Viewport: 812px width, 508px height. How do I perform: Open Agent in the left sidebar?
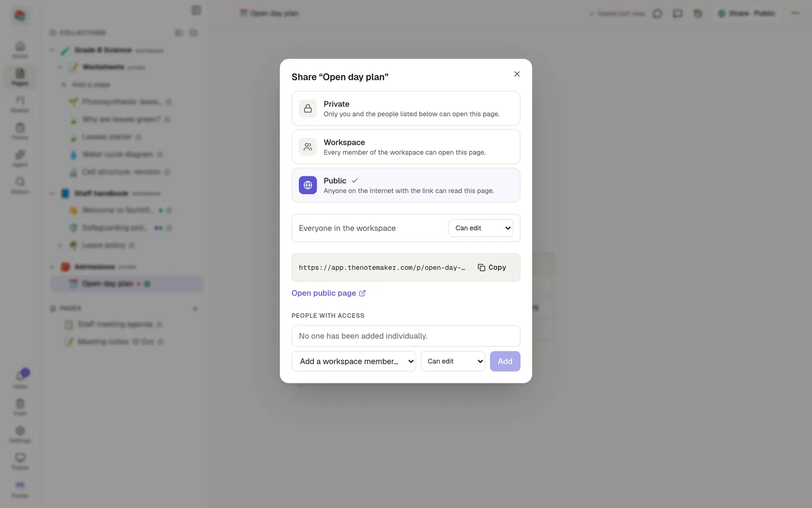(x=20, y=158)
